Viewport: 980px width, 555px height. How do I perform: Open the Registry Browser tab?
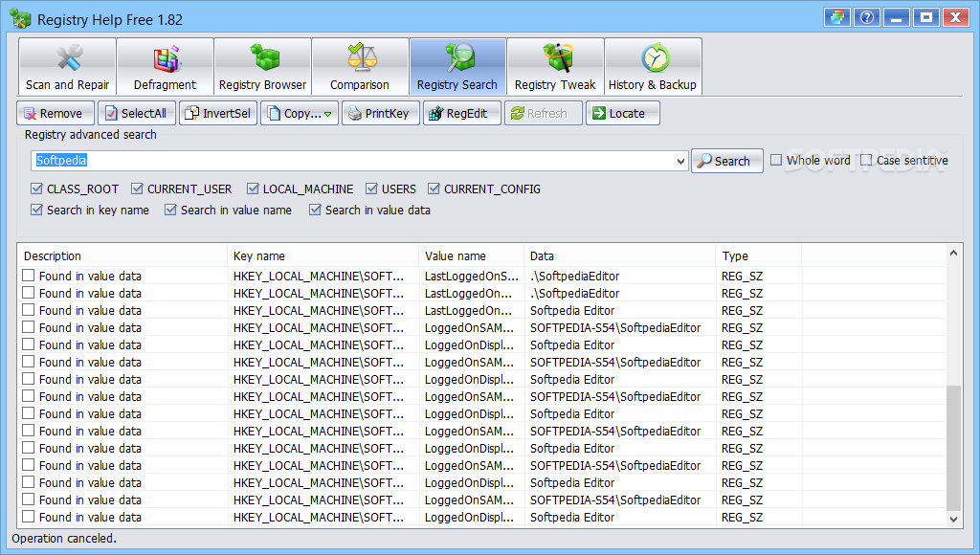coord(262,66)
